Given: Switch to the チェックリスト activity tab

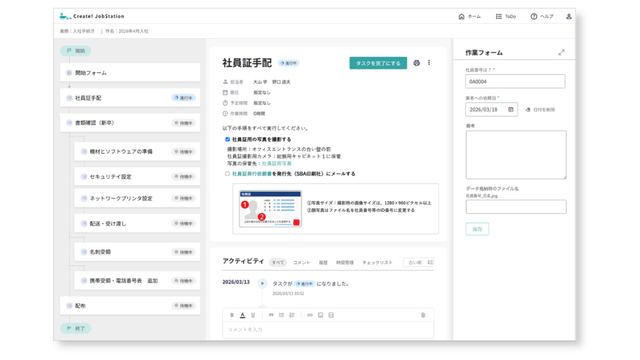Looking at the screenshot, I should (377, 262).
